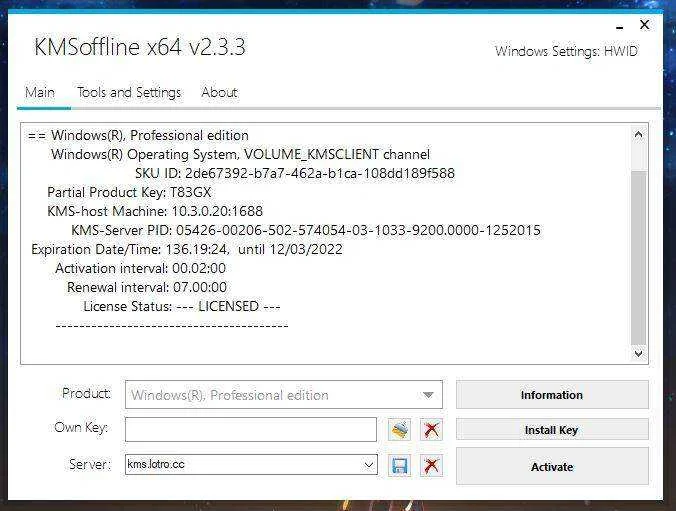Delete the server entry with red X

tap(431, 466)
